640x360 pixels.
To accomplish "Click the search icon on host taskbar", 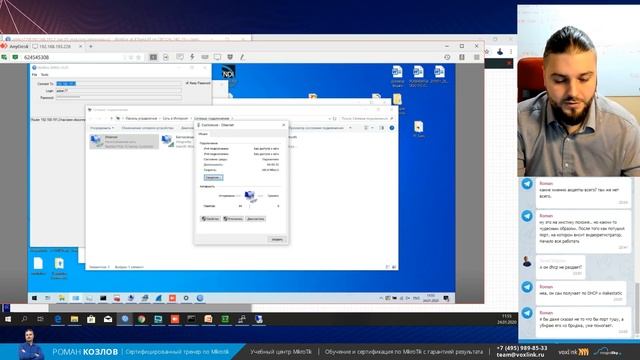I will [x=24, y=320].
